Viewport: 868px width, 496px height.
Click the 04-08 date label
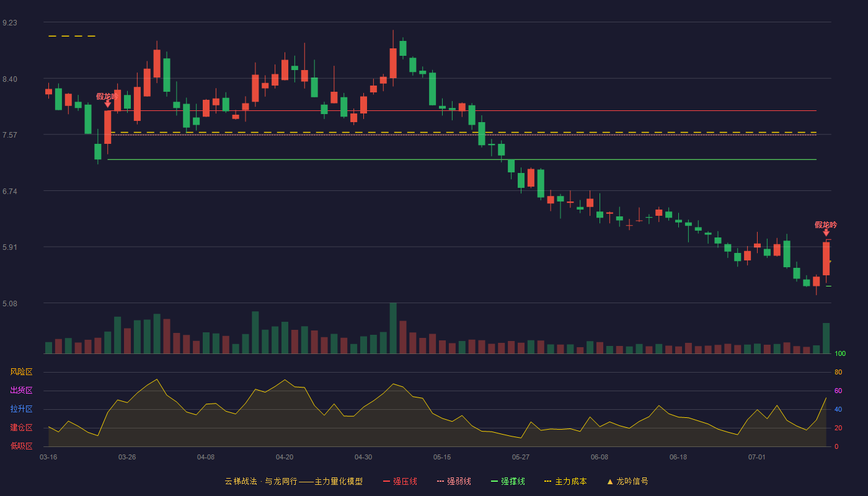206,457
